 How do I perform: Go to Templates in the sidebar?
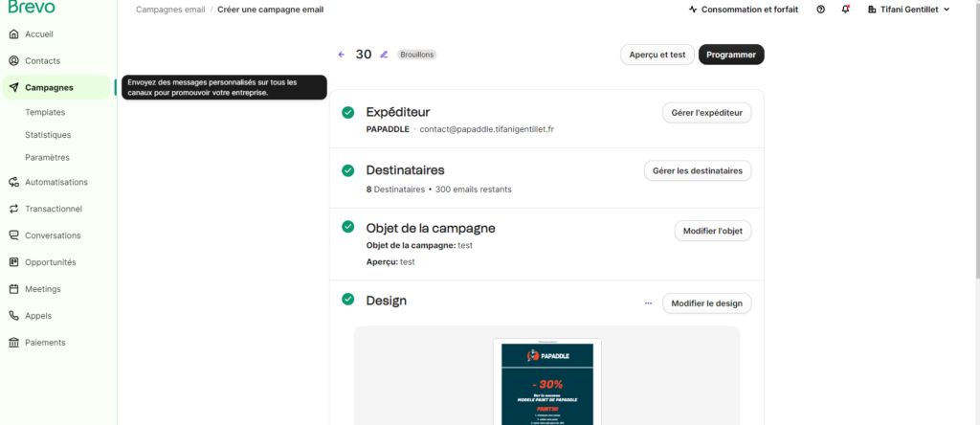pos(45,112)
